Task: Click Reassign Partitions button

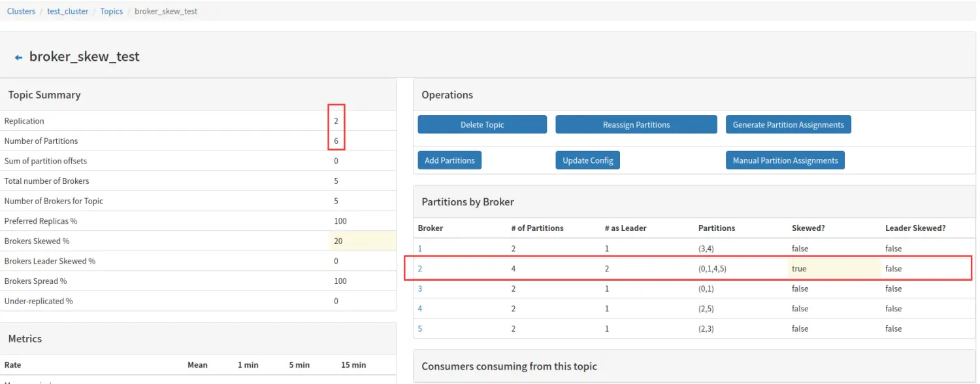Action: [x=636, y=124]
